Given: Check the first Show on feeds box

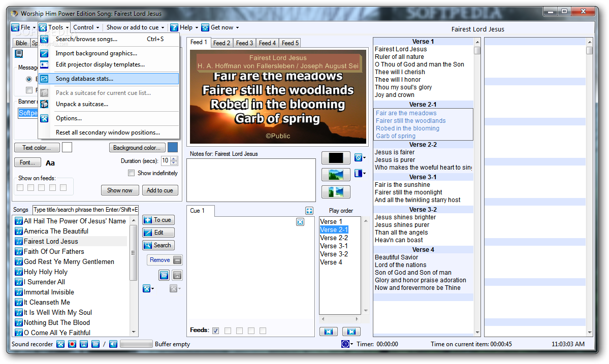Looking at the screenshot, I should click(x=20, y=188).
